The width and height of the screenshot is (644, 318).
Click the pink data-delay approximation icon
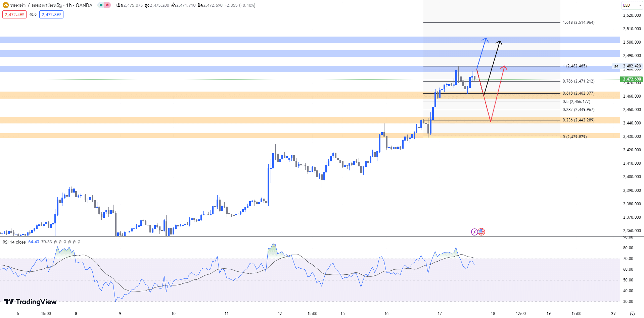[x=107, y=5]
